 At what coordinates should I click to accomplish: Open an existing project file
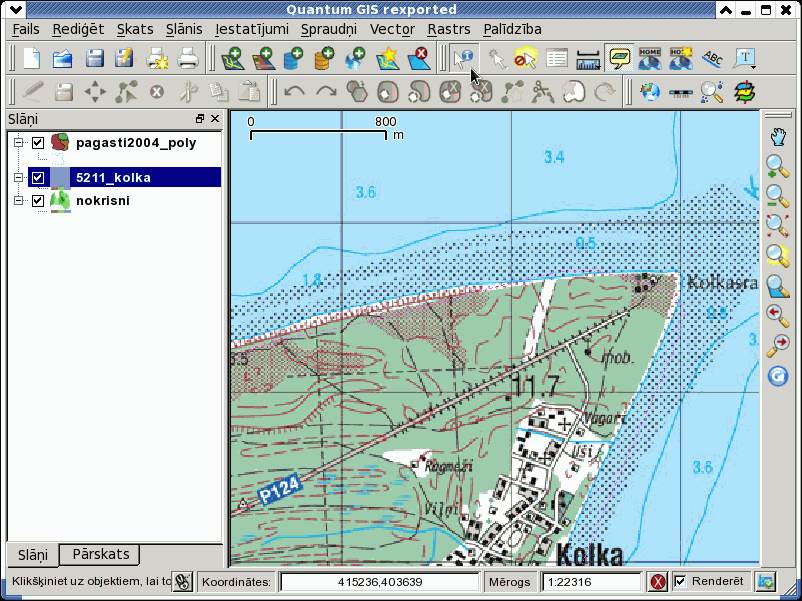click(63, 58)
